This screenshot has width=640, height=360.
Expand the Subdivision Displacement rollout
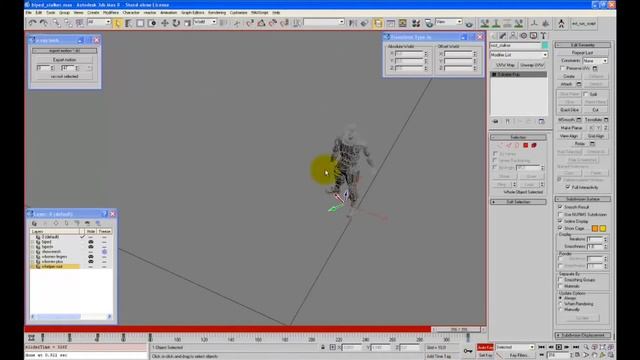583,335
